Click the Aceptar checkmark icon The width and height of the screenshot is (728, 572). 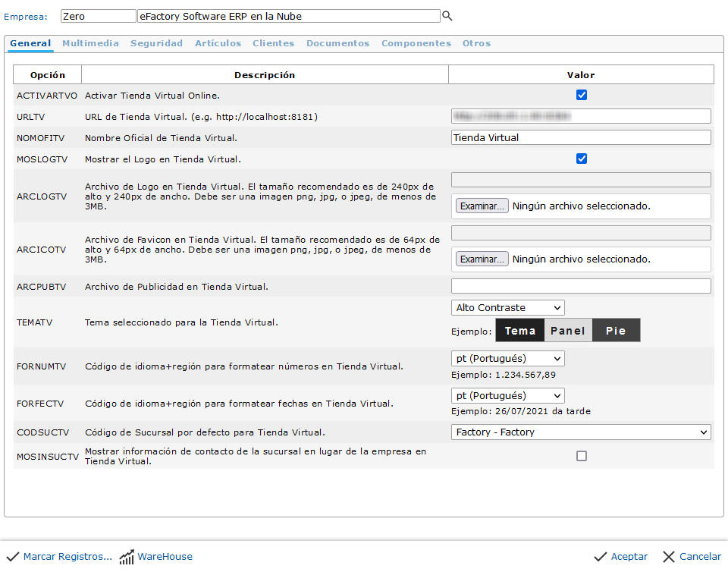pyautogui.click(x=601, y=557)
